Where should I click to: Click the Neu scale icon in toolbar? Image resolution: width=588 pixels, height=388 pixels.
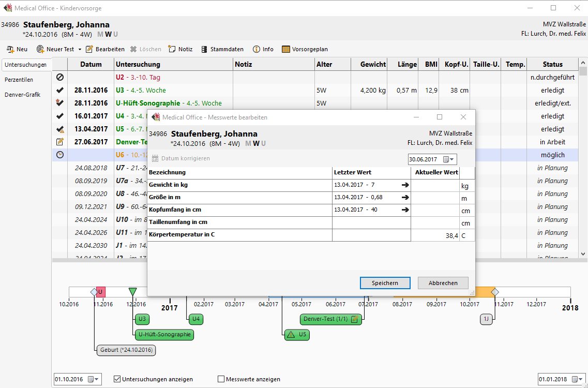(x=10, y=49)
